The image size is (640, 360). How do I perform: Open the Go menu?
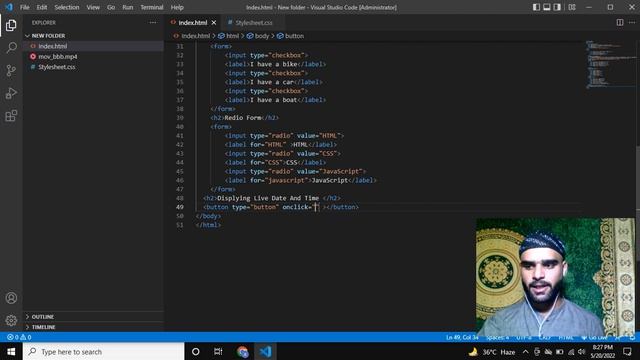coord(111,7)
